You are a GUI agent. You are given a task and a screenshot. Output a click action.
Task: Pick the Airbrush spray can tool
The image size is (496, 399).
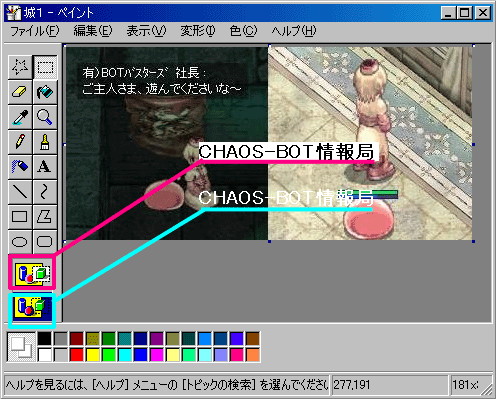pyautogui.click(x=20, y=167)
